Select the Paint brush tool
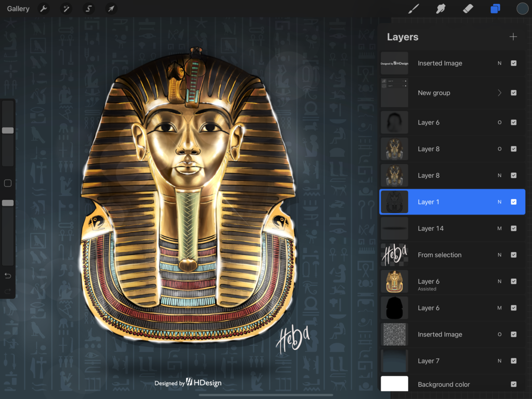This screenshot has height=399, width=532. (x=413, y=8)
